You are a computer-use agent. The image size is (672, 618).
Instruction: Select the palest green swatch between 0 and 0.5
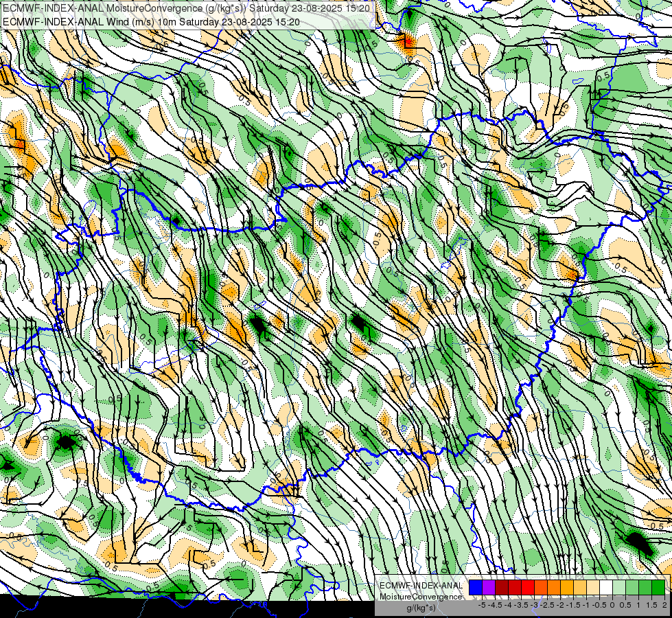619,587
